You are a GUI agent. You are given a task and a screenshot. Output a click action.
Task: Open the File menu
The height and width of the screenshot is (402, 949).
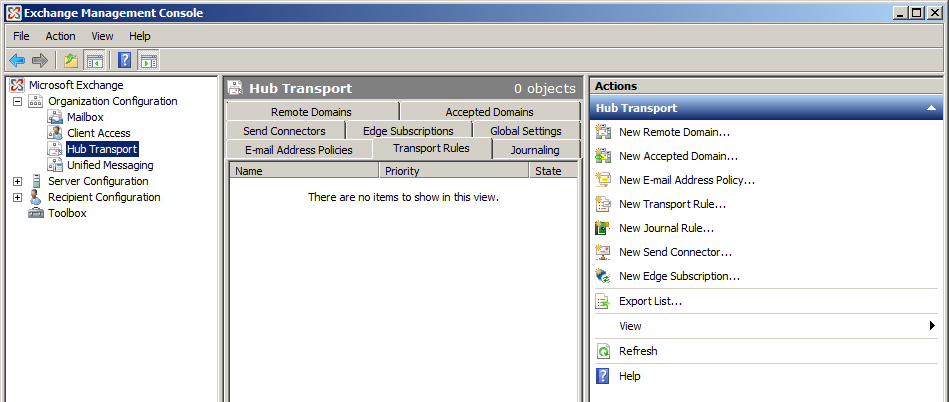coord(21,36)
